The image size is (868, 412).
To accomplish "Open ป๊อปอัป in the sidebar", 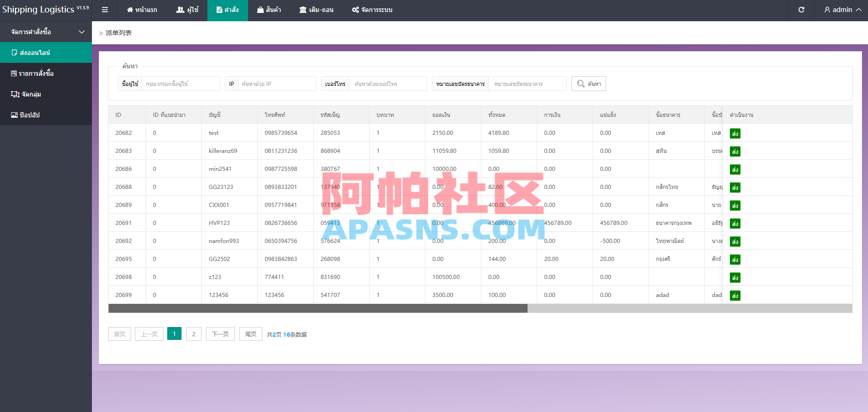I will [x=46, y=115].
